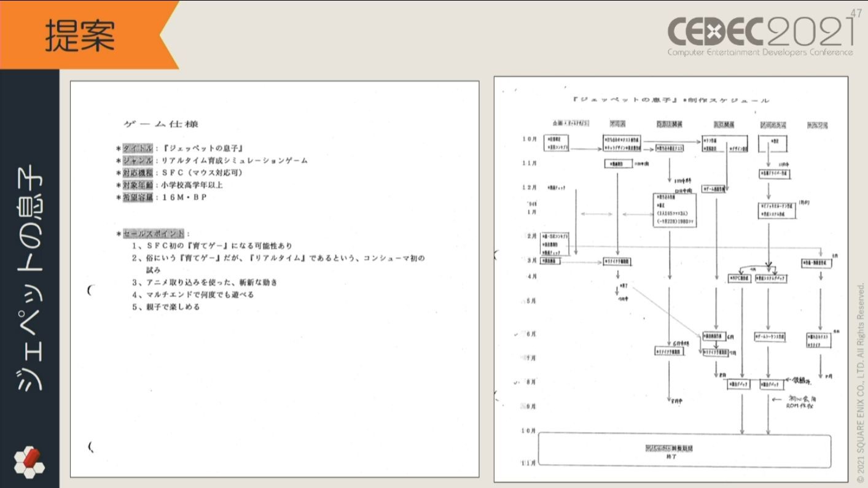
Task: Select the orange 提案 title banner
Action: point(80,35)
